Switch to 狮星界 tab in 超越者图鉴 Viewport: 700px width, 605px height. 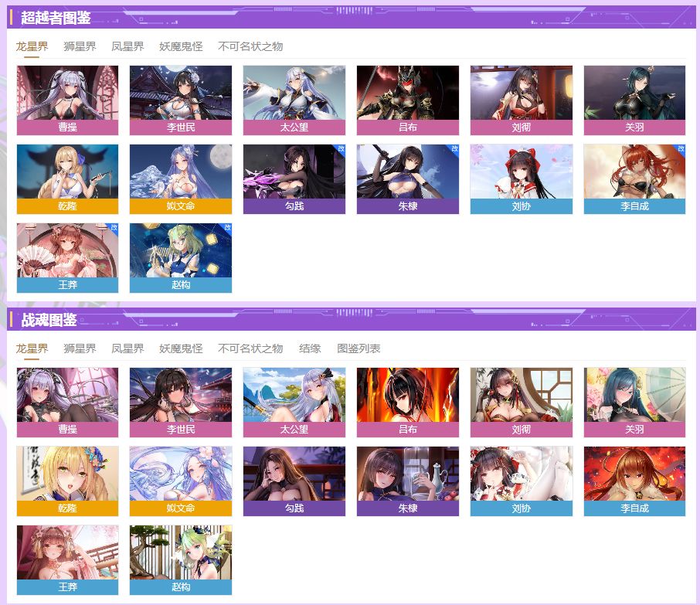pos(80,46)
